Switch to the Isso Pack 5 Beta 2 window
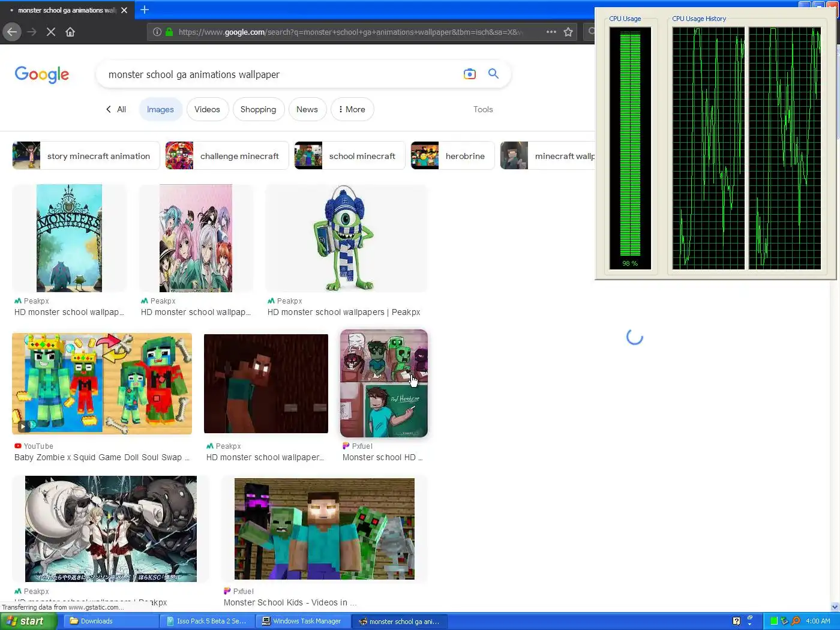The height and width of the screenshot is (630, 840). point(207,621)
